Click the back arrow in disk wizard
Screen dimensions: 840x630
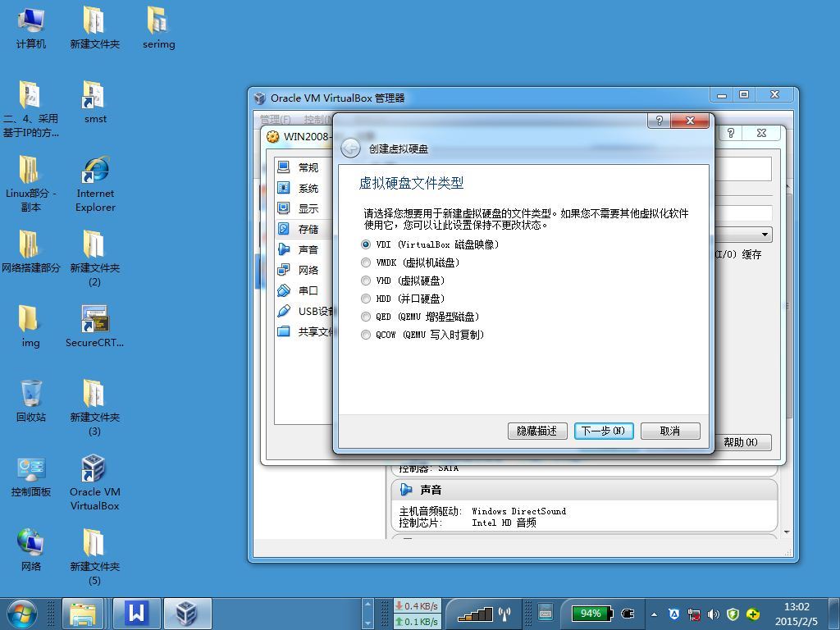[351, 148]
